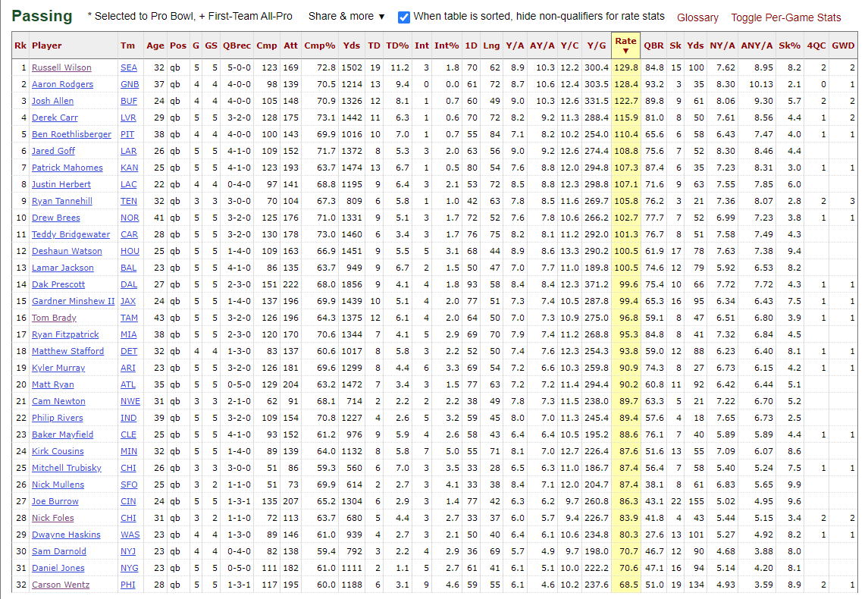Open the GNB team page

(129, 84)
